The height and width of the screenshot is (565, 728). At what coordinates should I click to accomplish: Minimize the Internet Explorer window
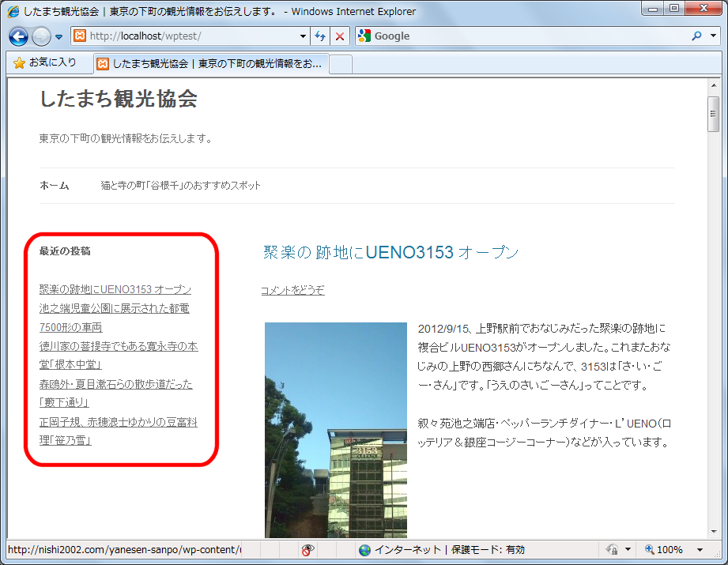[653, 9]
